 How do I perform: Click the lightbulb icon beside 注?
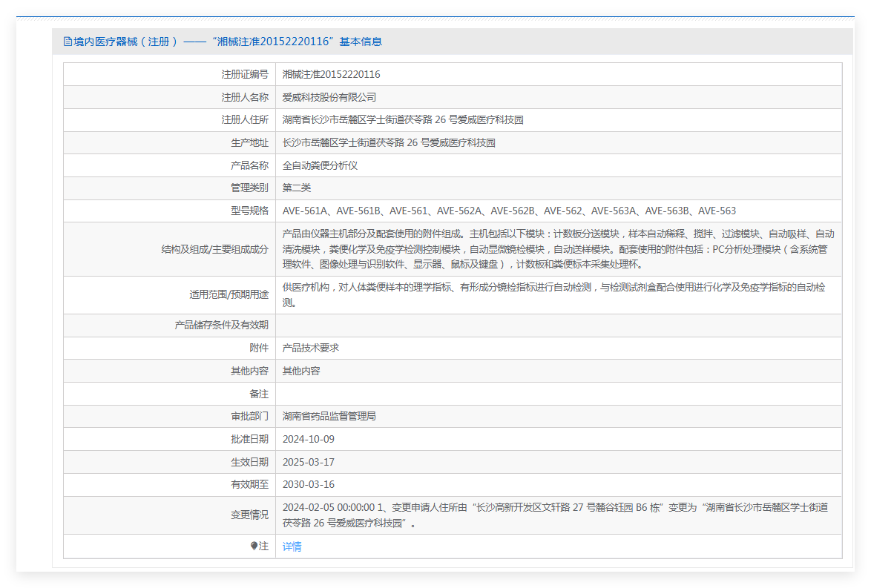pos(254,546)
